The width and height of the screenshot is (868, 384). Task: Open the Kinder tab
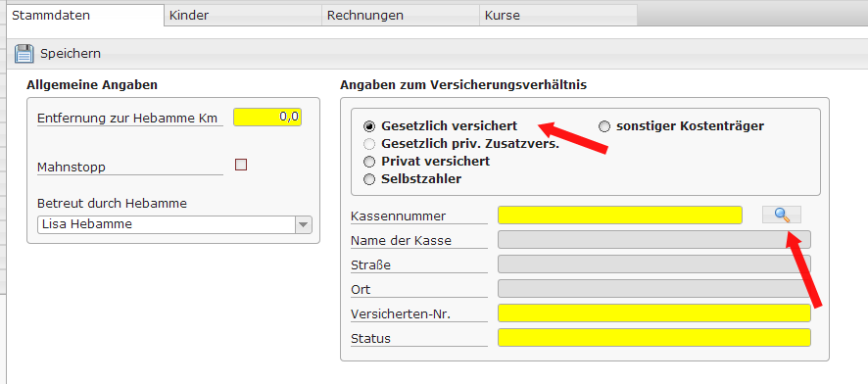(x=243, y=15)
